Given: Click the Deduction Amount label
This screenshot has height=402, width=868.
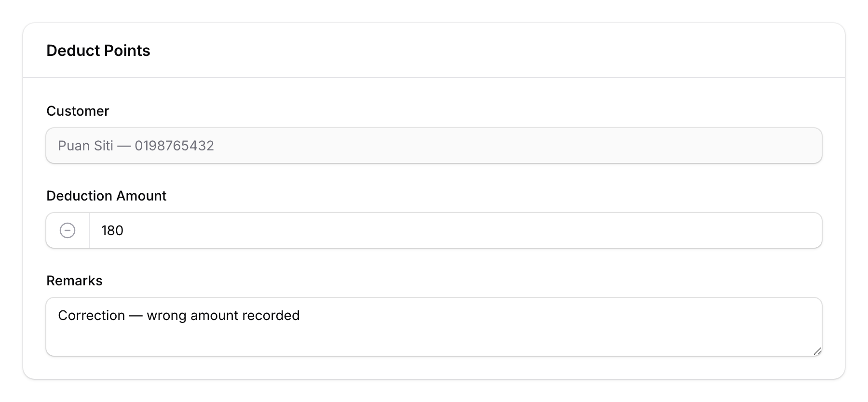Looking at the screenshot, I should 106,196.
